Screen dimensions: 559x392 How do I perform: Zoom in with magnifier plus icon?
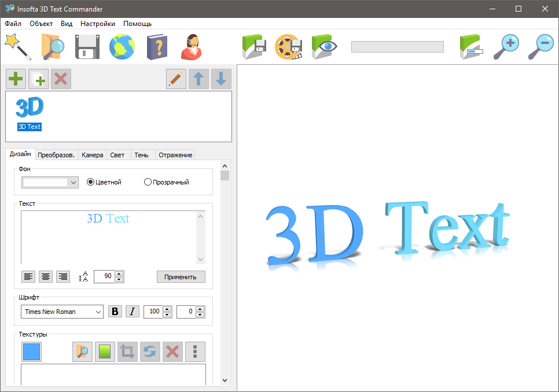[506, 47]
